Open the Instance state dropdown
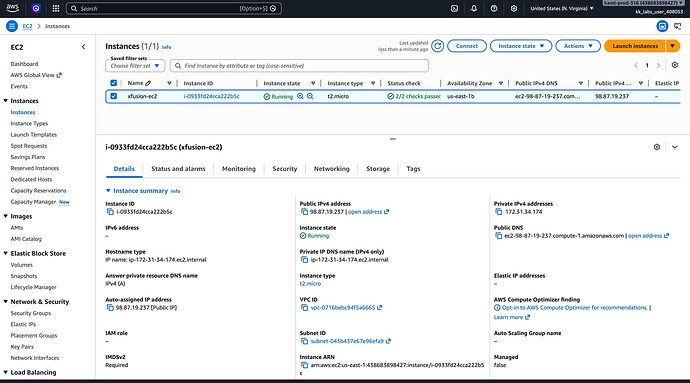Viewport: 690px width, 383px height. click(521, 46)
